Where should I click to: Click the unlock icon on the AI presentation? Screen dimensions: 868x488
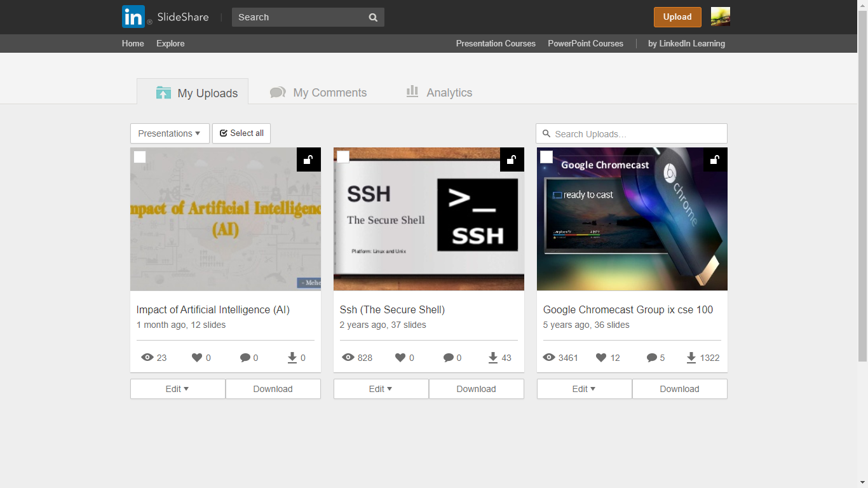click(x=309, y=159)
